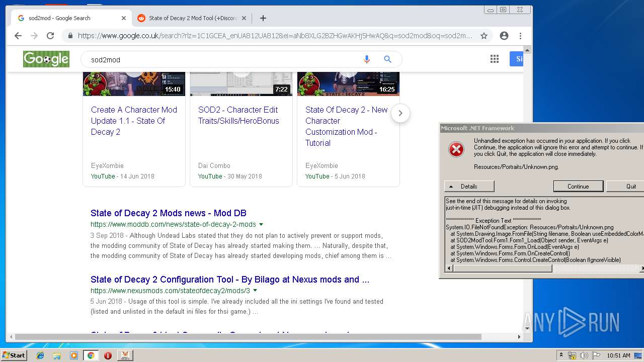Click the EyeXombie channel name under first video
This screenshot has width=644, height=362.
pos(107,165)
